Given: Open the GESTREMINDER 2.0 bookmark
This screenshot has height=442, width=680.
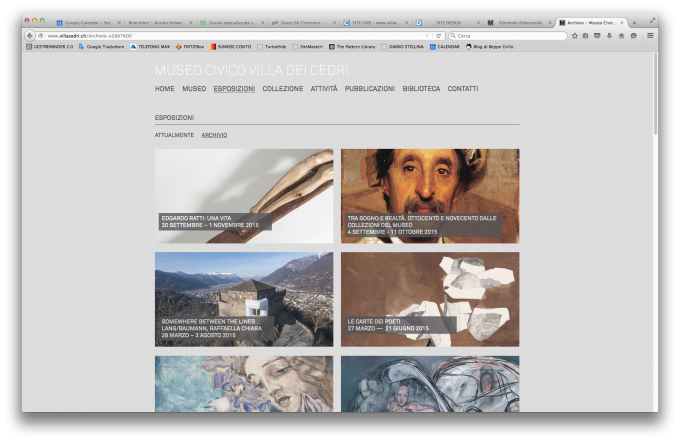Looking at the screenshot, I should (x=49, y=47).
